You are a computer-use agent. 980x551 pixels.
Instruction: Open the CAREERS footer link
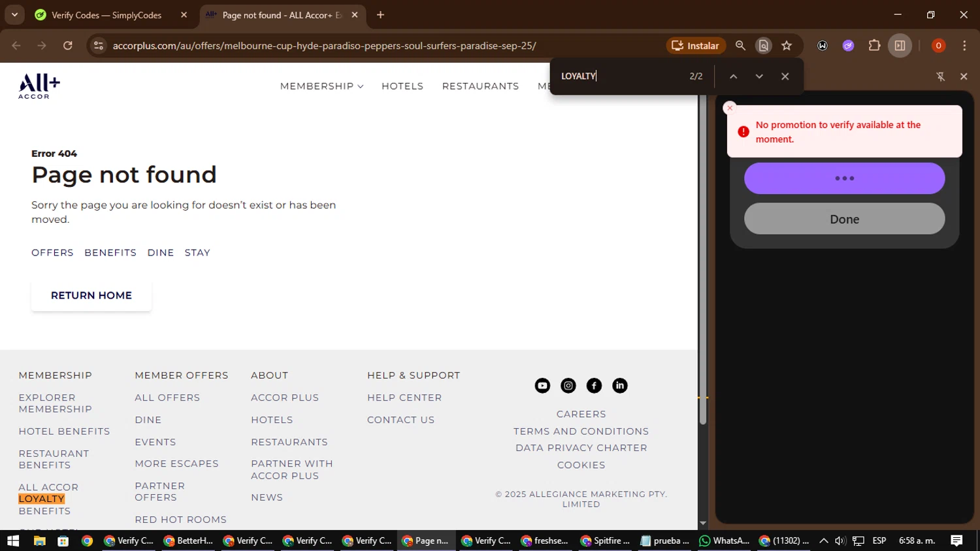(581, 414)
